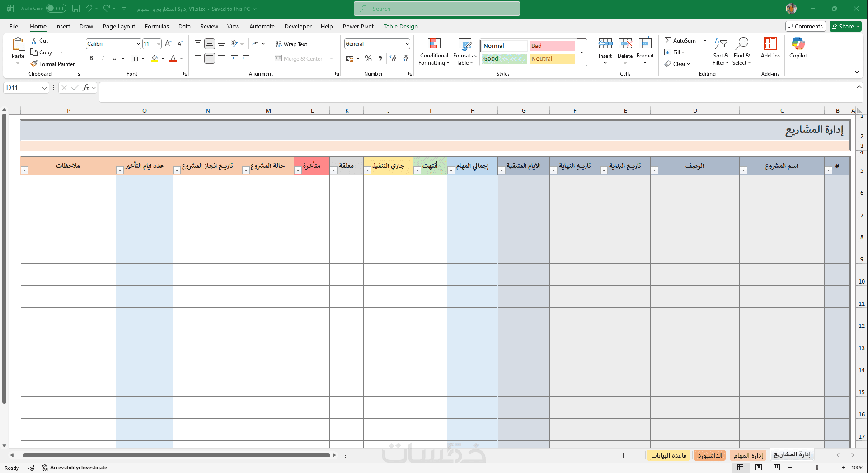Click the zoom slider handle

coord(817,468)
